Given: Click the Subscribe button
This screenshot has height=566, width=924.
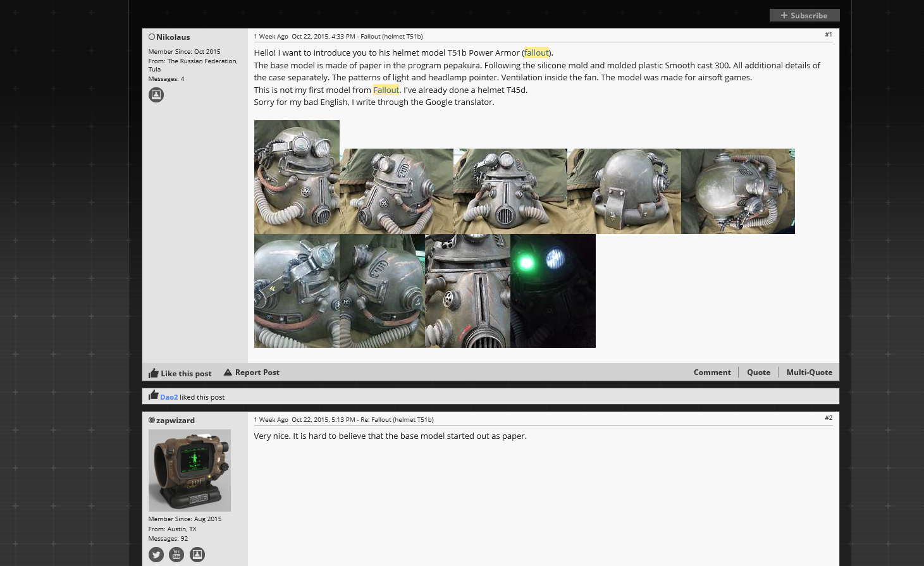Looking at the screenshot, I should 804,15.
